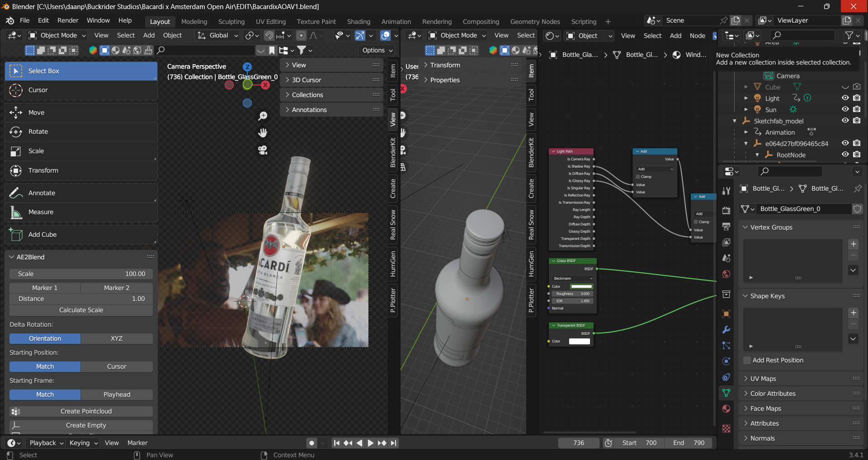Screen dimensions: 868x460
Task: Hide Sketchfab_model in viewport
Action: click(x=845, y=121)
